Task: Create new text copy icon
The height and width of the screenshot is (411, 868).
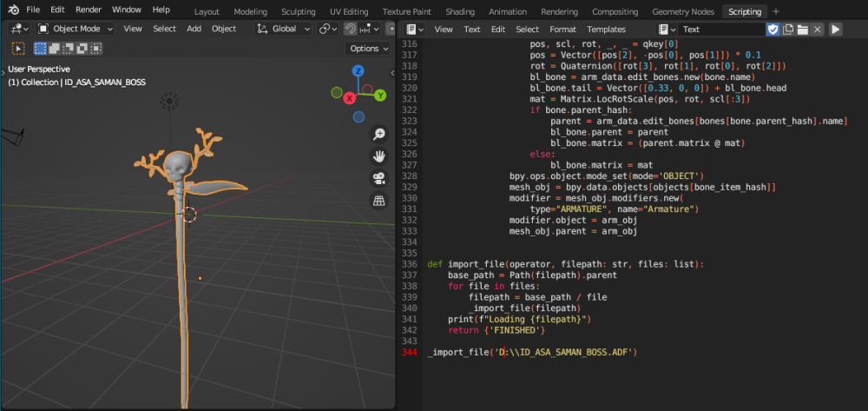Action: pyautogui.click(x=788, y=30)
